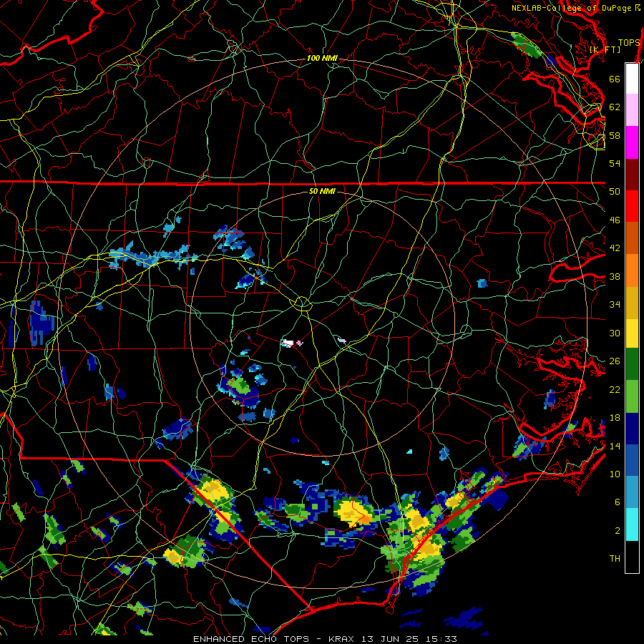The height and width of the screenshot is (644, 644).
Task: Click the black TH legend band
Action: (632, 557)
